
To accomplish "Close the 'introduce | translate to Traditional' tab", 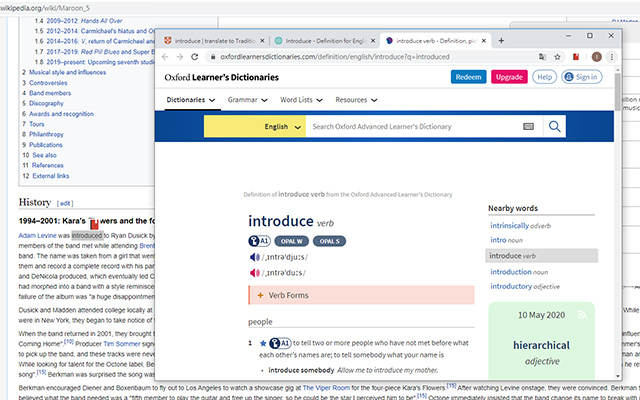I will [262, 41].
